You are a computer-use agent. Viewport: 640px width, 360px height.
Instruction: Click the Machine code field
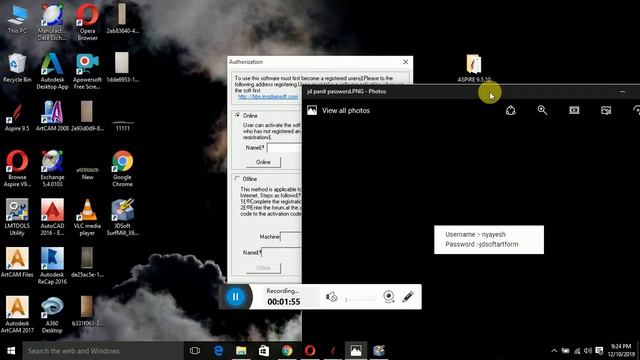[291, 237]
